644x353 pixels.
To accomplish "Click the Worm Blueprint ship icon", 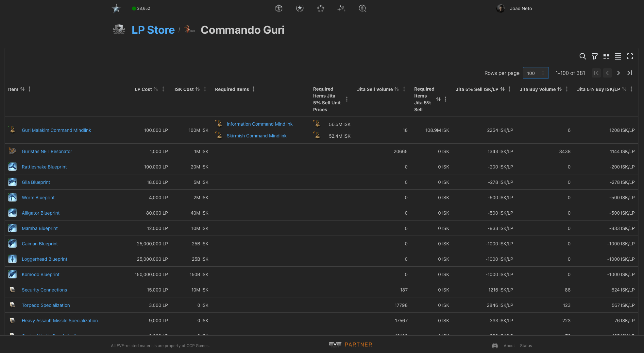I will pyautogui.click(x=12, y=197).
